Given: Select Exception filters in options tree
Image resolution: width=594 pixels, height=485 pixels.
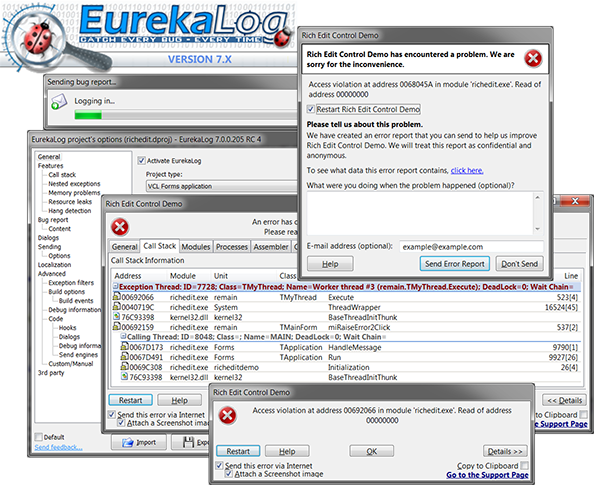Looking at the screenshot, I should pos(71,283).
